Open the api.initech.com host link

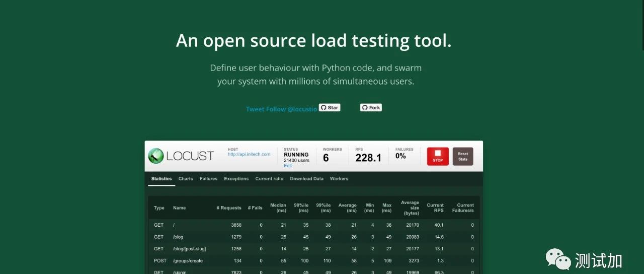click(249, 155)
